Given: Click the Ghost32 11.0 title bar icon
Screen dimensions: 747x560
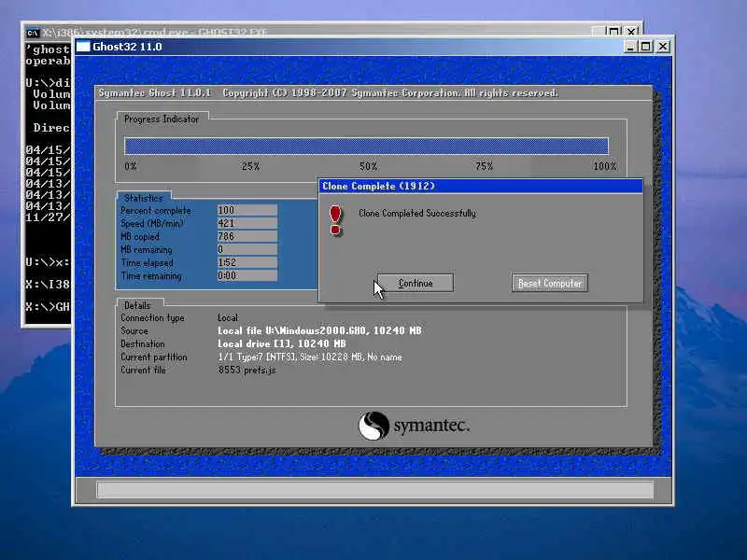Looking at the screenshot, I should point(83,46).
